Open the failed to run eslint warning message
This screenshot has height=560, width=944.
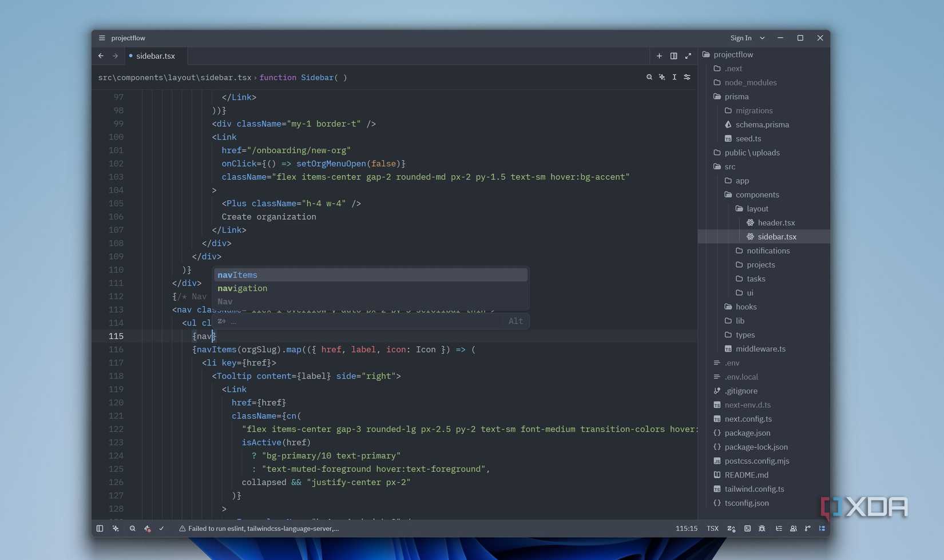pos(259,529)
